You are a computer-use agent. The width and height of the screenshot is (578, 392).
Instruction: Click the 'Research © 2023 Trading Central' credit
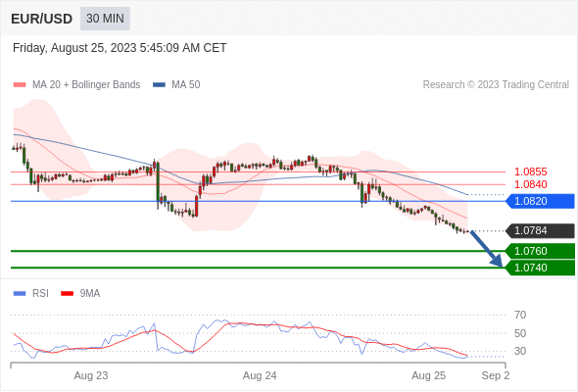pos(496,85)
